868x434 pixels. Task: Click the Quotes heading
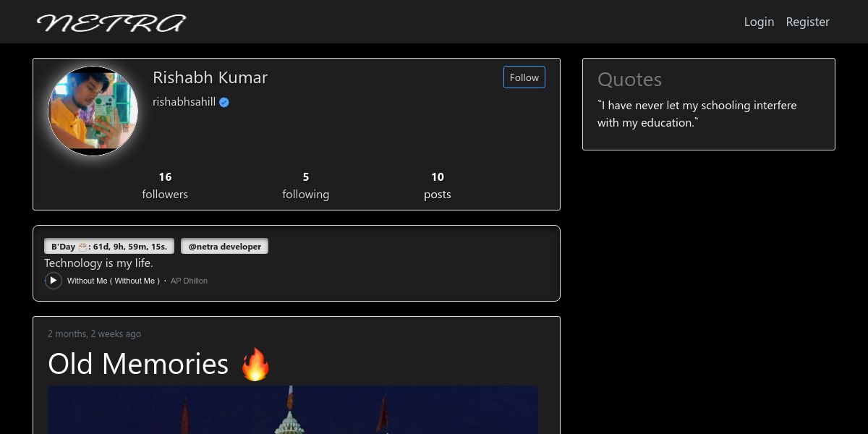629,80
